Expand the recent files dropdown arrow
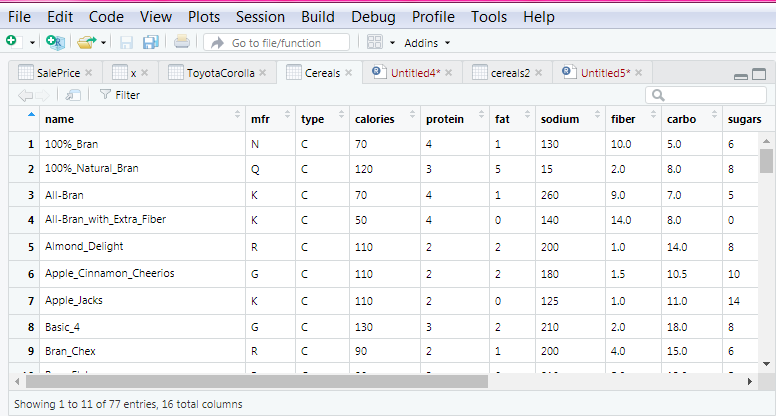Viewport: 776px width, 416px height. point(103,43)
